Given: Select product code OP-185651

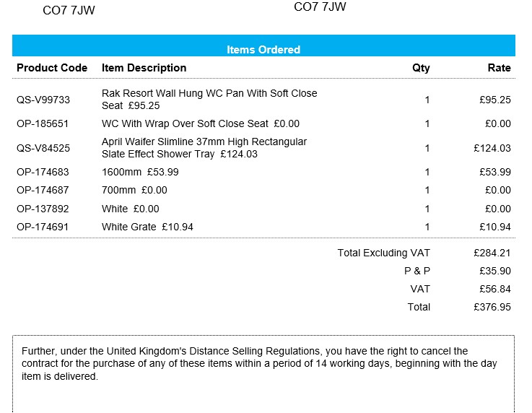Looking at the screenshot, I should 43,123.
